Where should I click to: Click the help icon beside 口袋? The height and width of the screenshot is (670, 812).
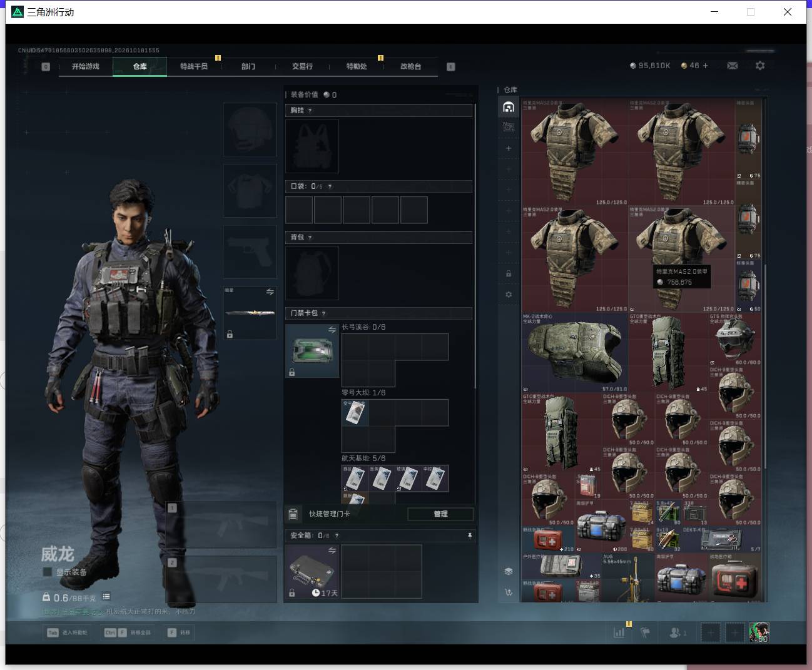(330, 186)
